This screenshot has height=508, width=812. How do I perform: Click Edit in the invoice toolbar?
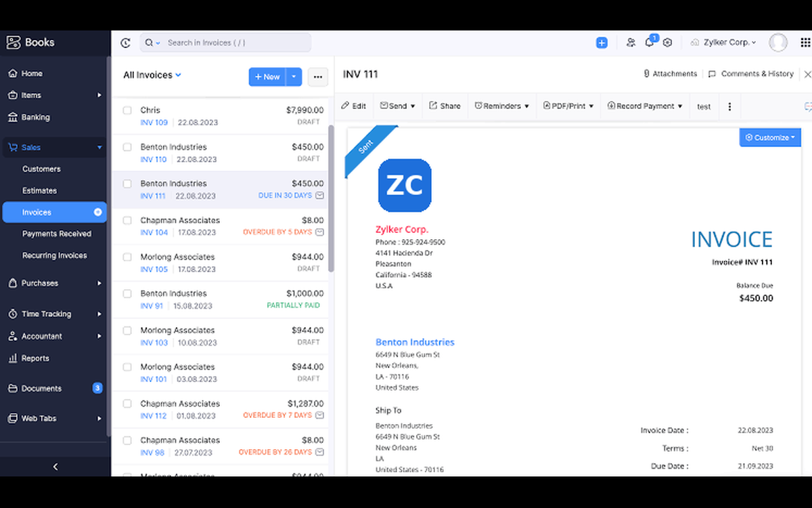[354, 106]
